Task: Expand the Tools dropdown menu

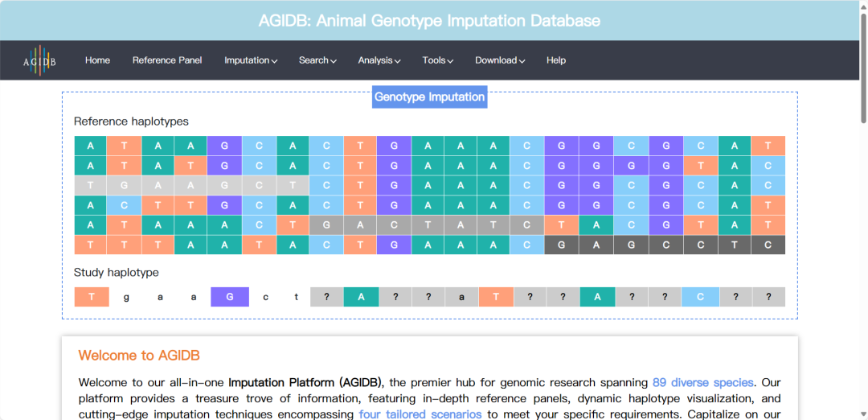Action: [x=438, y=60]
